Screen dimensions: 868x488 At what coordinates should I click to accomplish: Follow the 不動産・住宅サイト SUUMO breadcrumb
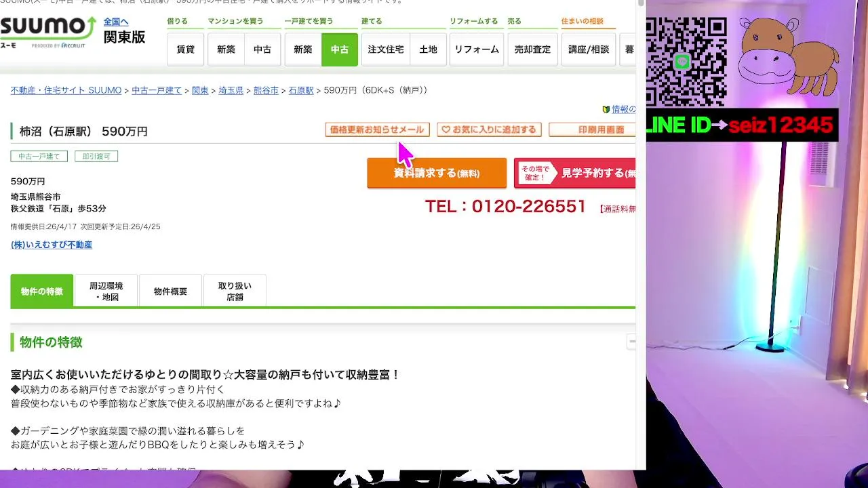coord(66,90)
